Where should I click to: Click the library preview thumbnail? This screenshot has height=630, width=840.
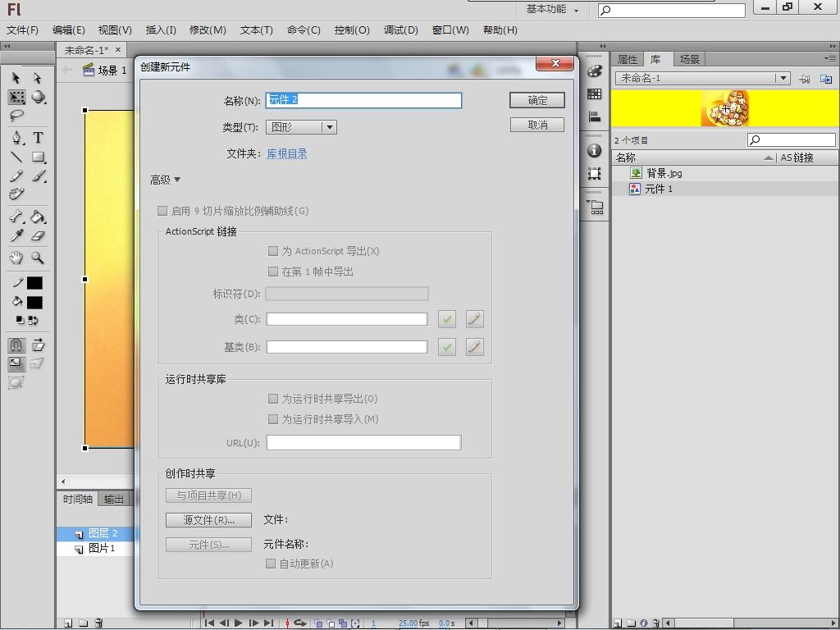coord(725,108)
